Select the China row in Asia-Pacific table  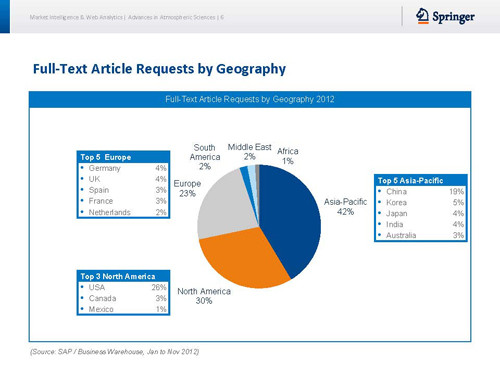click(421, 191)
